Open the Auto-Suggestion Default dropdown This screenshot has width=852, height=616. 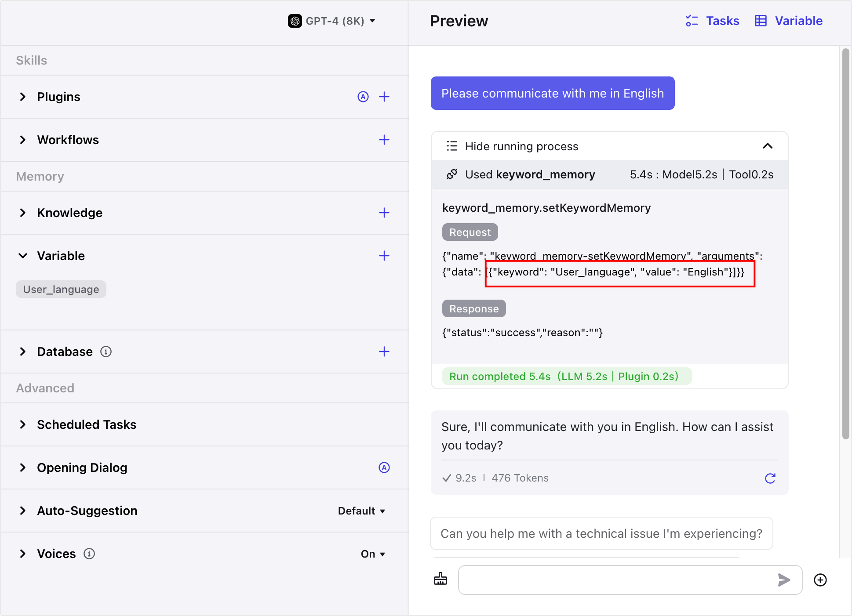(x=361, y=511)
